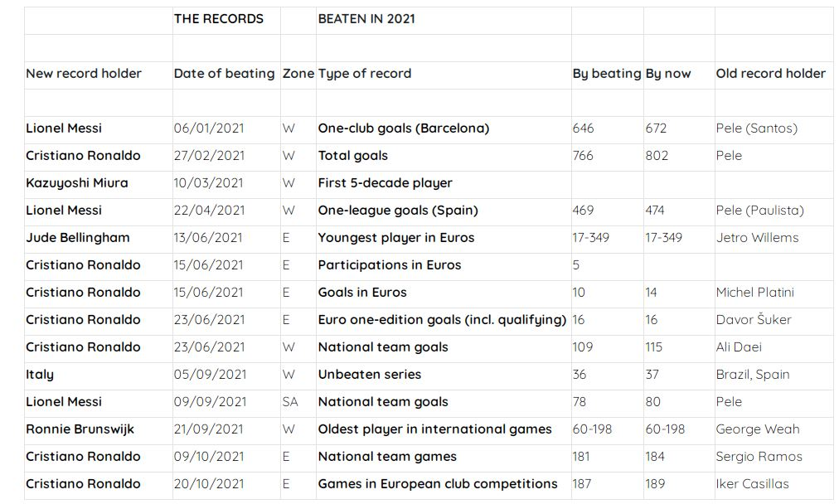This screenshot has width=839, height=504.
Task: Select the "Old record holder" header cell
Action: click(x=770, y=74)
